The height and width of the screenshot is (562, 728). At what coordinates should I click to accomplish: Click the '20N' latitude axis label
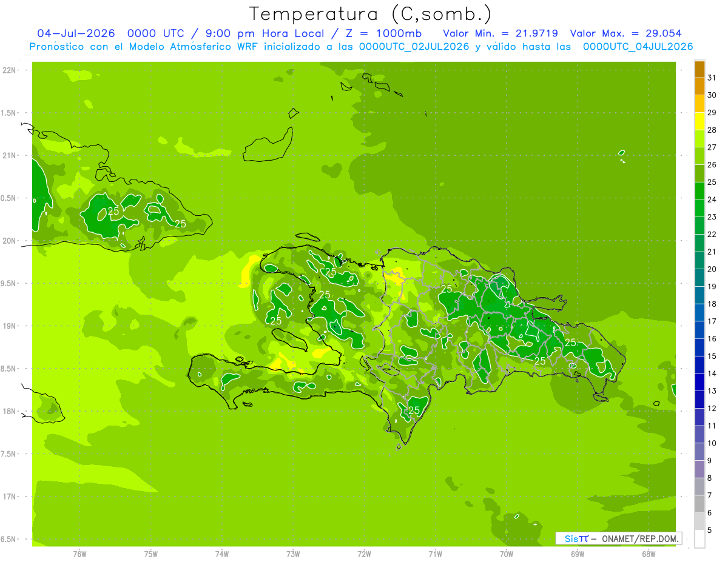(x=9, y=241)
